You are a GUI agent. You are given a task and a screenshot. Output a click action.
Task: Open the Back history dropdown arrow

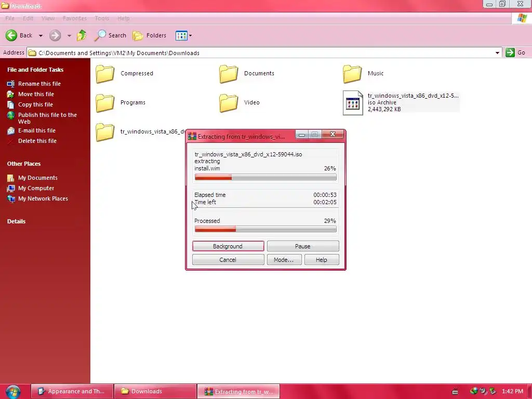41,36
